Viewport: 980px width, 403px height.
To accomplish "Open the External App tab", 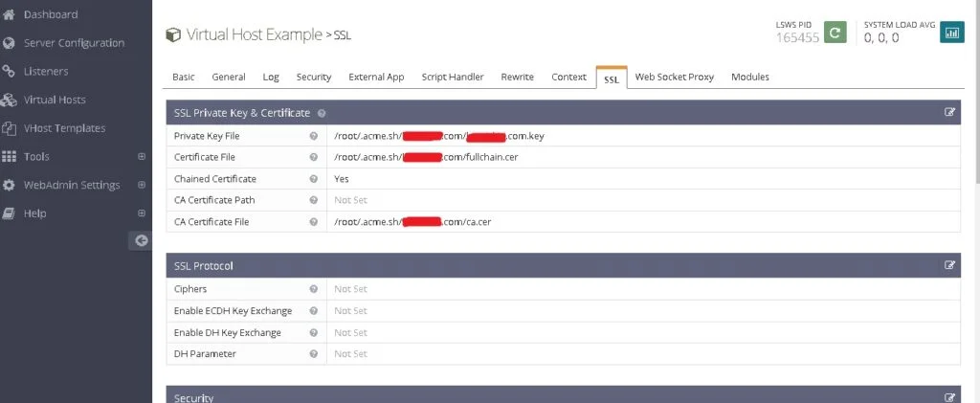I will 376,77.
